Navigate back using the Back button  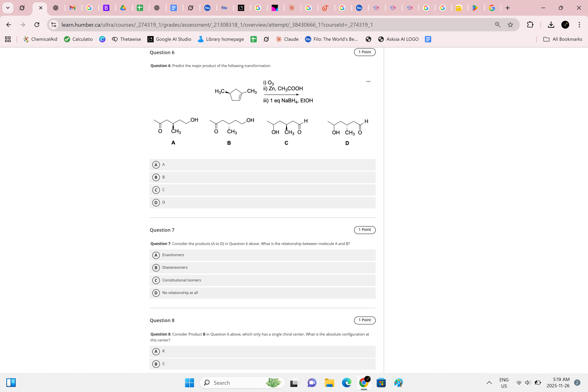click(9, 24)
